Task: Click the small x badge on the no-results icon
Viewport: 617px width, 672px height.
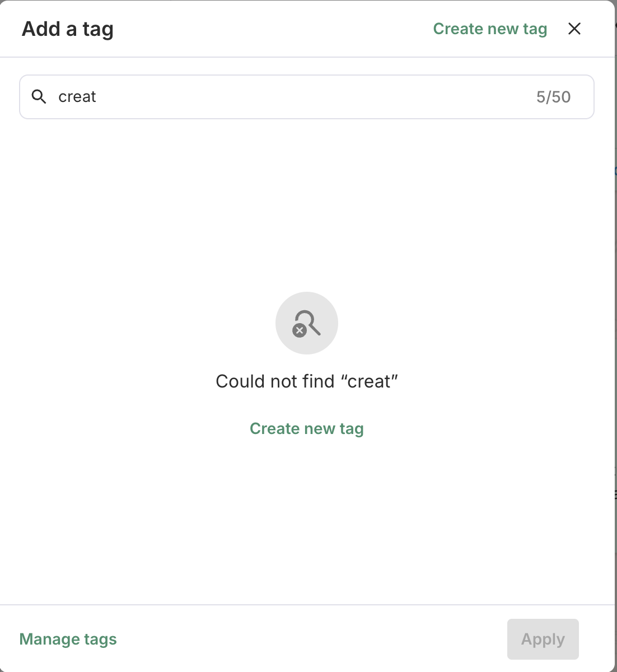Action: 300,330
